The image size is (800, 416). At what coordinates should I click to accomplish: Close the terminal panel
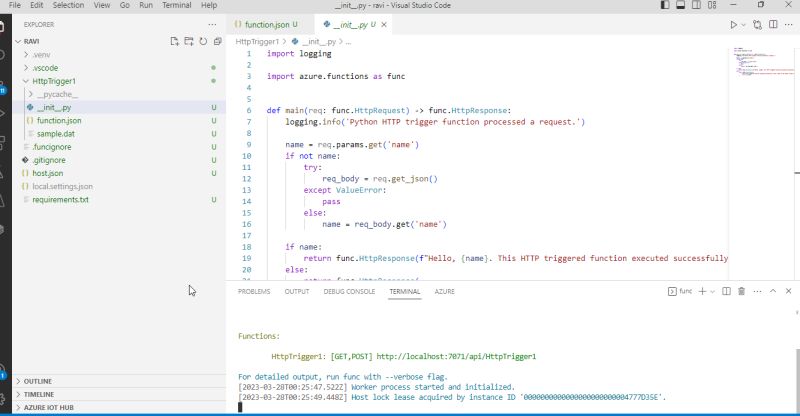pyautogui.click(x=788, y=291)
